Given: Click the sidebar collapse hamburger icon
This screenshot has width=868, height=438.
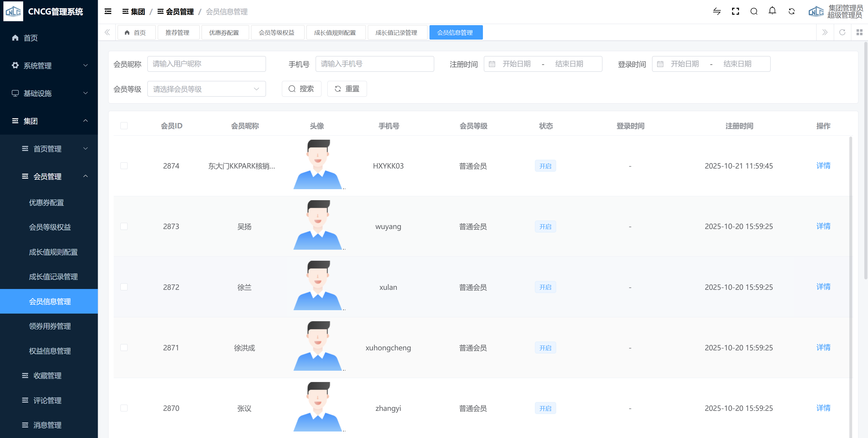Looking at the screenshot, I should tap(108, 12).
